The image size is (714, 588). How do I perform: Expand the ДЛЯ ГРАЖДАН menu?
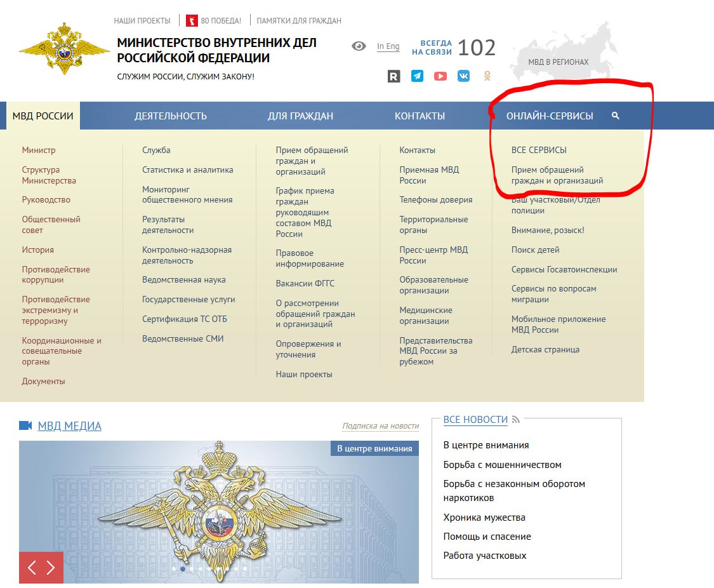(300, 116)
